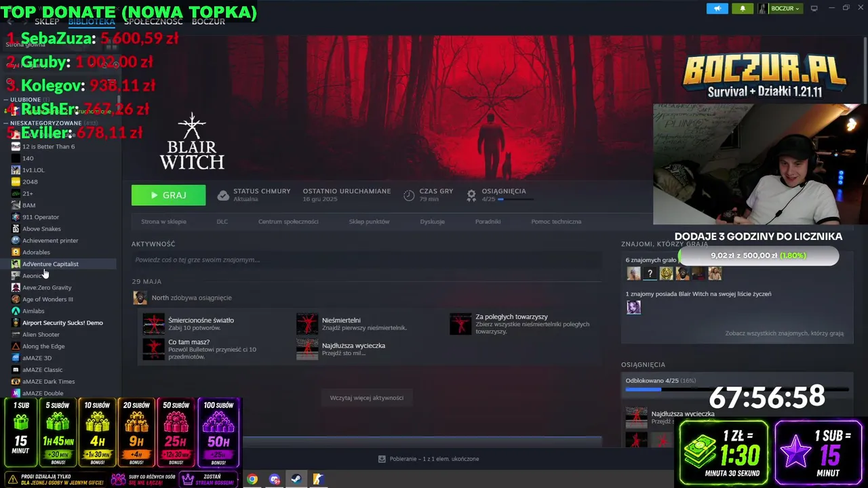
Task: Open Pomoc techniczna link
Action: coord(556,222)
